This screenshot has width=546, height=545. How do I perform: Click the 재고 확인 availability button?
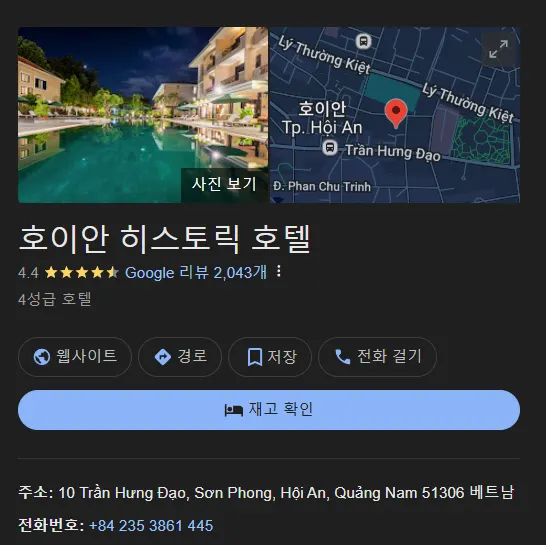(269, 410)
